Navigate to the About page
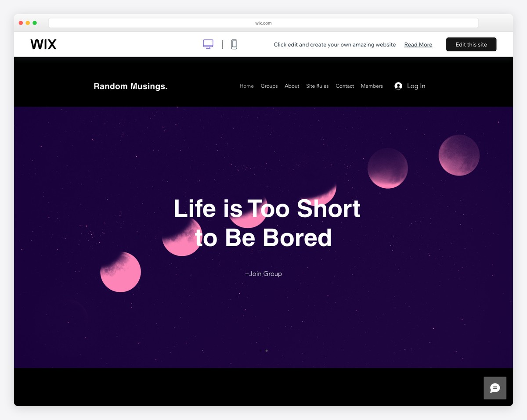The height and width of the screenshot is (420, 527). pyautogui.click(x=292, y=86)
